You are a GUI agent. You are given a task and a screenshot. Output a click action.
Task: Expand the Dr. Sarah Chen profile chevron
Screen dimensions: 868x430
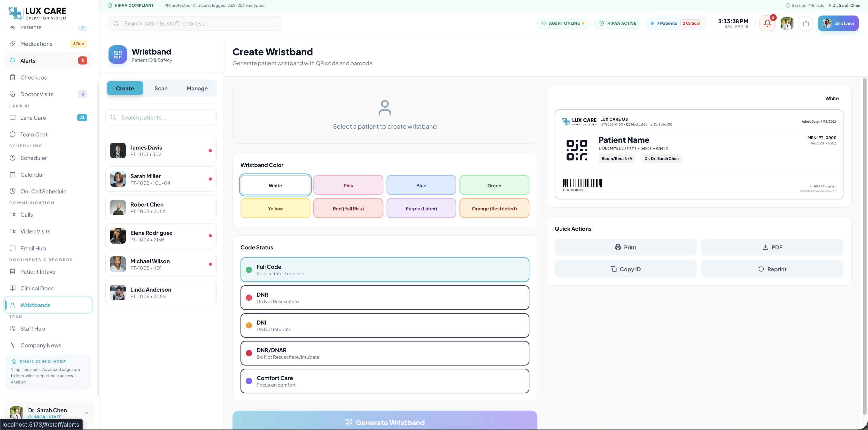tap(86, 413)
